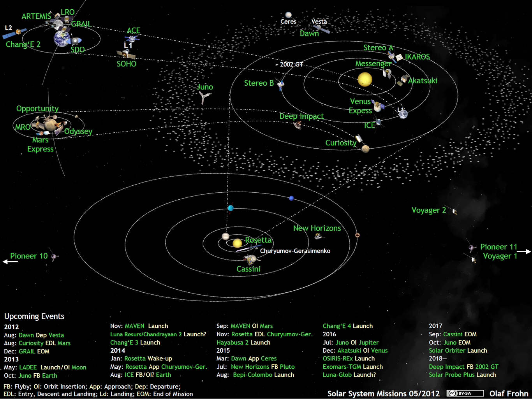Click "Deep Impact FB 2002 GT" entry
Image resolution: width=532 pixels, height=399 pixels.
463,367
